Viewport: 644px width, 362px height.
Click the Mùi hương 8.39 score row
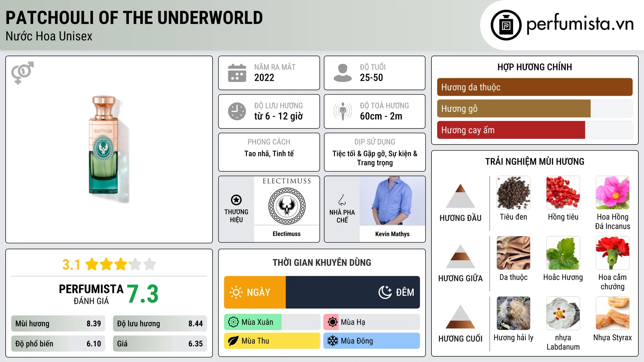point(58,323)
